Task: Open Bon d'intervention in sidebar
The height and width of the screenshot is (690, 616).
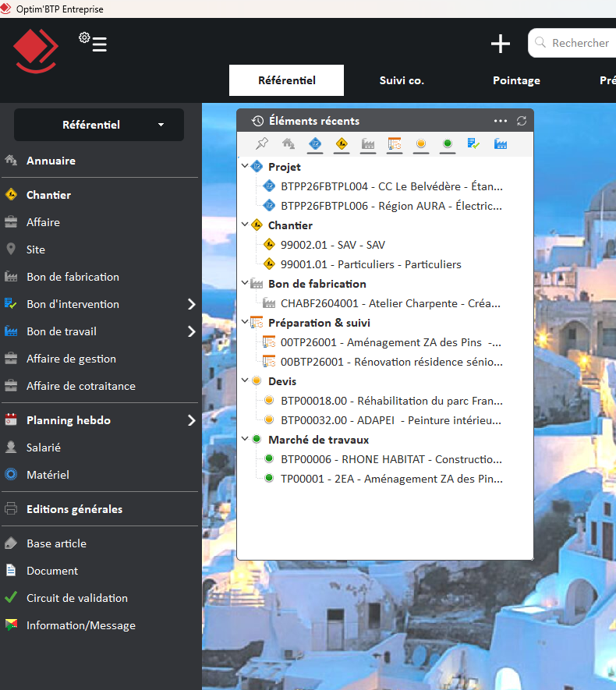Action: coord(73,304)
